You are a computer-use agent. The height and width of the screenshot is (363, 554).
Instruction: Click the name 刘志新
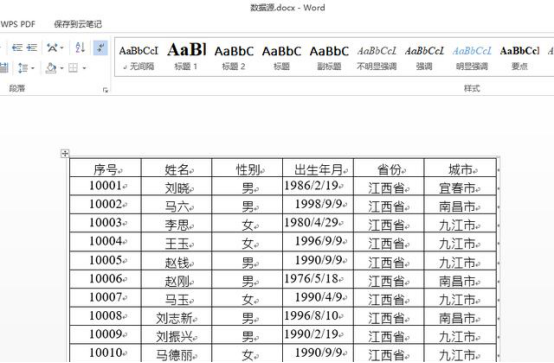coord(174,318)
